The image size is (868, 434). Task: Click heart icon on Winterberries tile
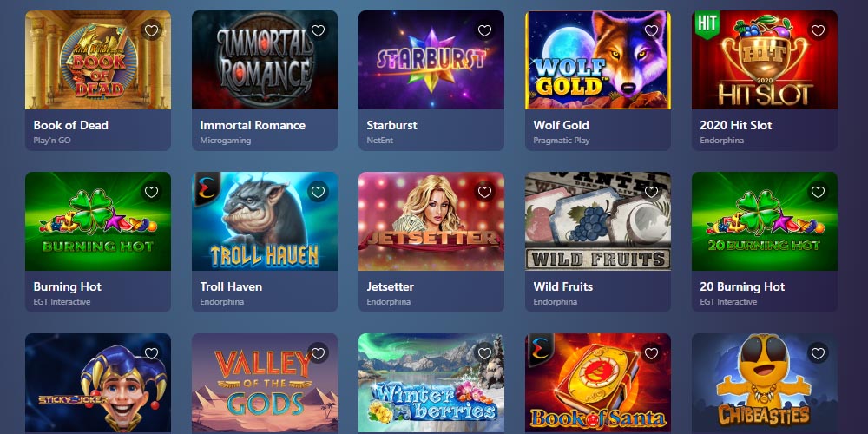[485, 352]
